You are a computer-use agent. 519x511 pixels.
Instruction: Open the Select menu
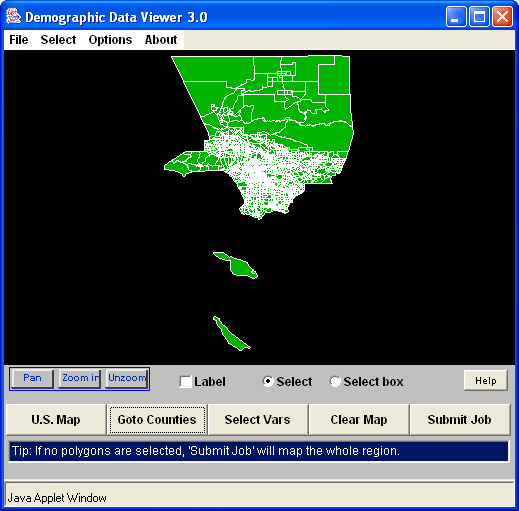[x=58, y=40]
